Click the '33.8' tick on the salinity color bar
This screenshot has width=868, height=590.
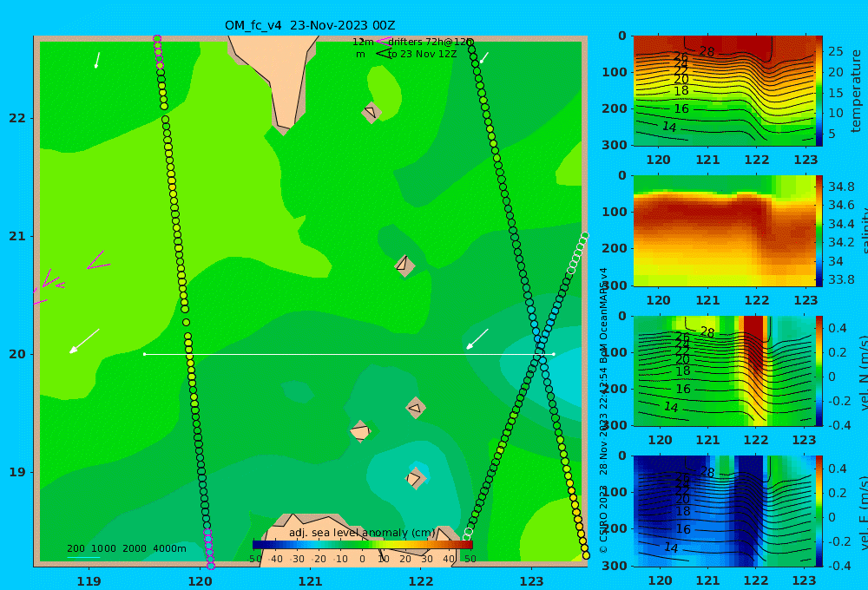(841, 279)
